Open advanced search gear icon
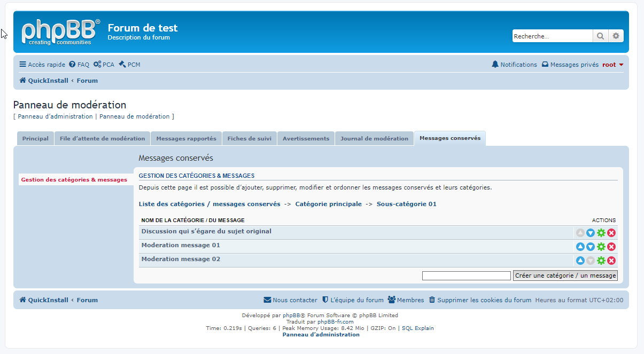The image size is (644, 354). pos(616,36)
